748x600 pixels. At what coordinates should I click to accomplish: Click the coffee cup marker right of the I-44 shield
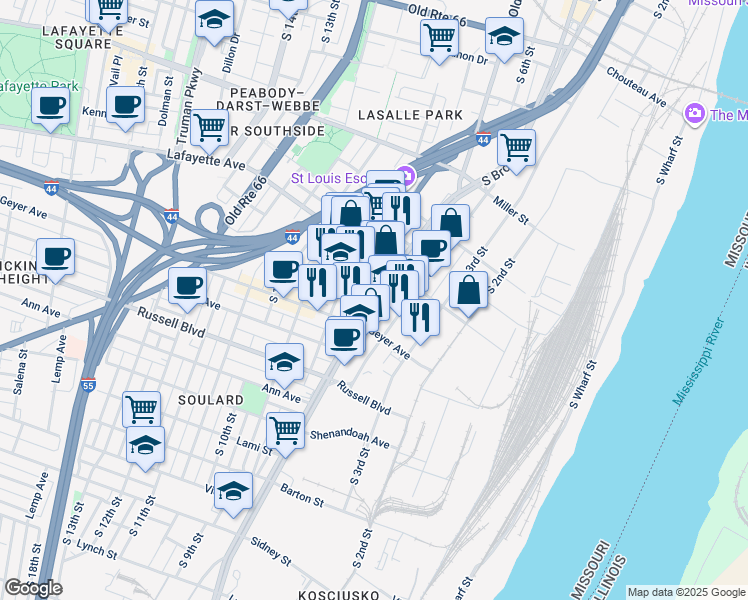[283, 270]
